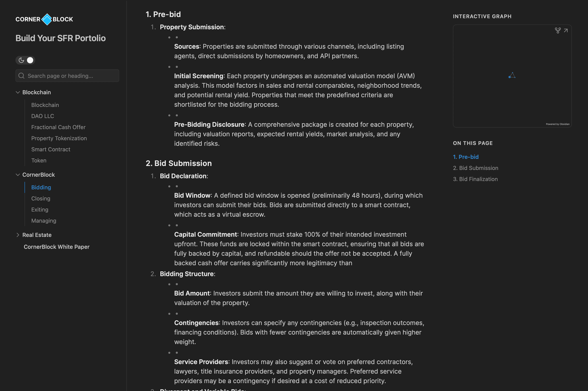Focus the Search page or heading field
Image resolution: width=588 pixels, height=391 pixels.
72,76
